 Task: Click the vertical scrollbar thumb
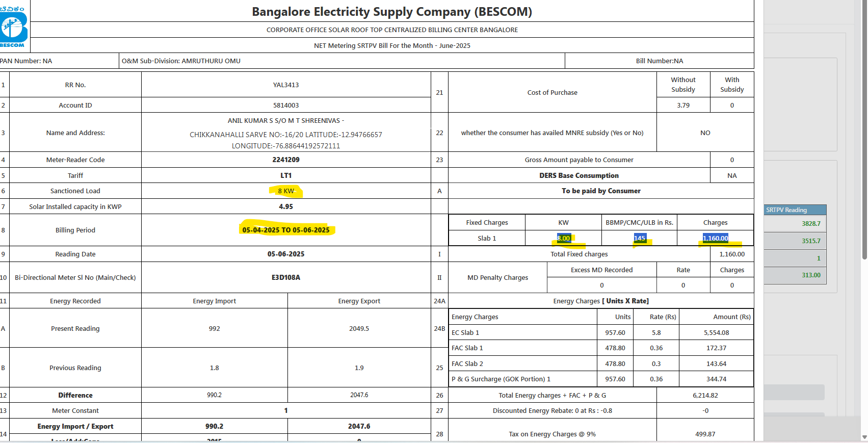pos(864,130)
